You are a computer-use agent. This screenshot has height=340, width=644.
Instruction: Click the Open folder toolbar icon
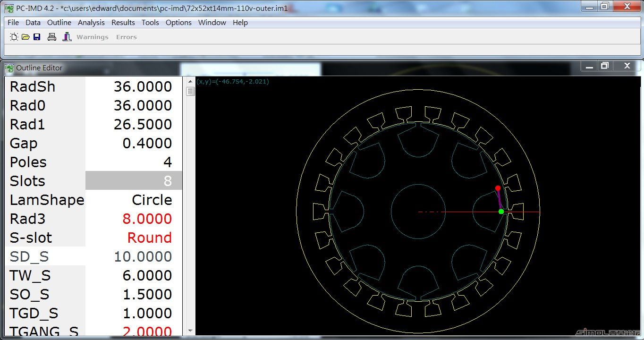25,37
